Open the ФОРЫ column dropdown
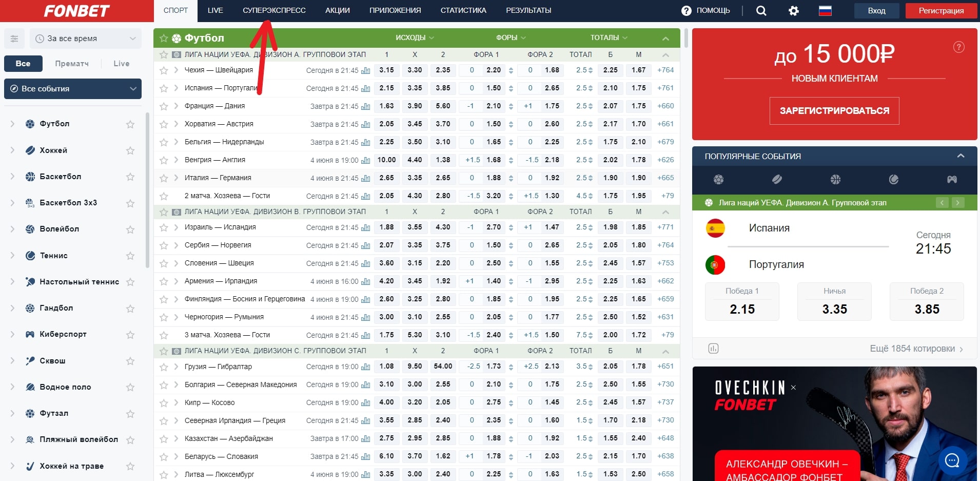This screenshot has width=980, height=481. point(511,37)
